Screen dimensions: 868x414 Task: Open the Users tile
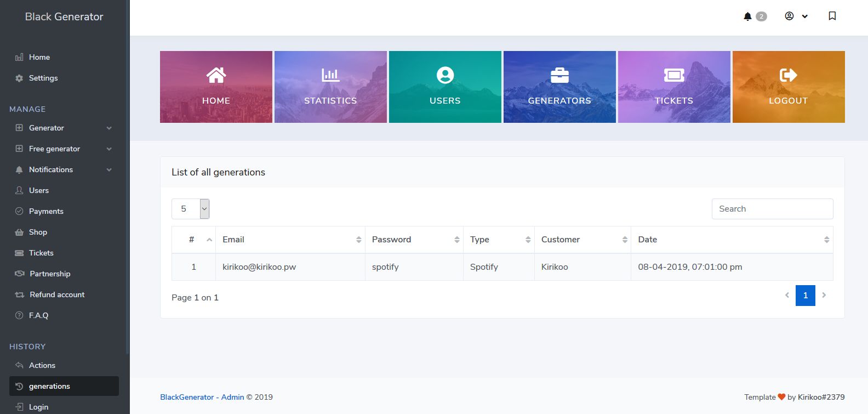(x=445, y=87)
